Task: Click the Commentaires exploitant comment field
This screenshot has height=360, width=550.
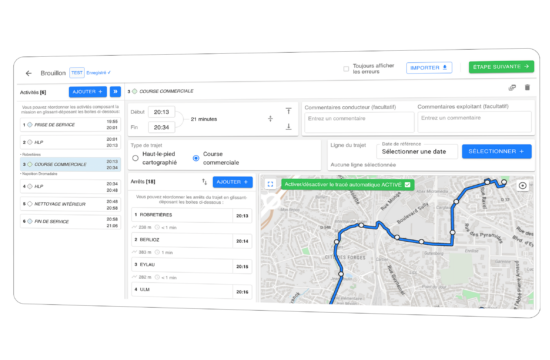Action: 474,121
